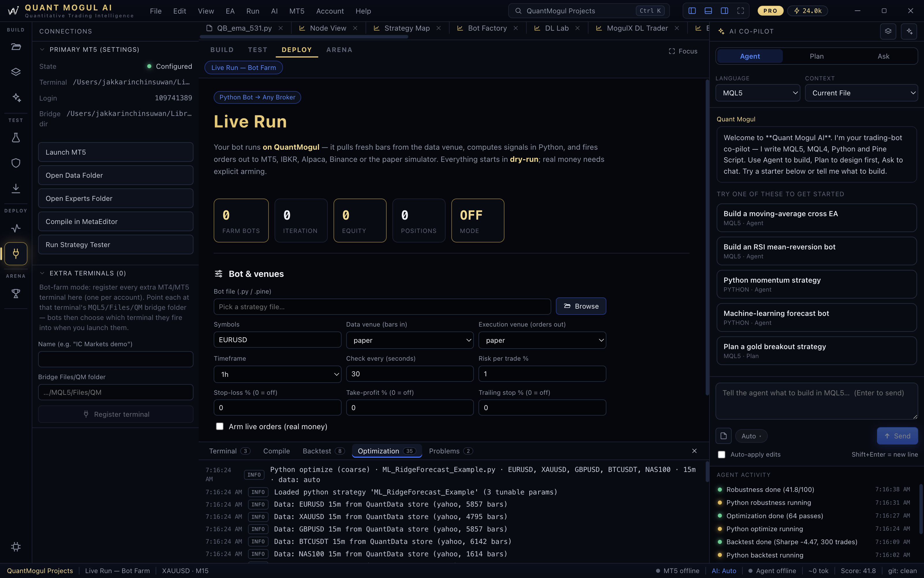The width and height of the screenshot is (924, 578).
Task: Close the Bot Factory tab
Action: coord(516,28)
